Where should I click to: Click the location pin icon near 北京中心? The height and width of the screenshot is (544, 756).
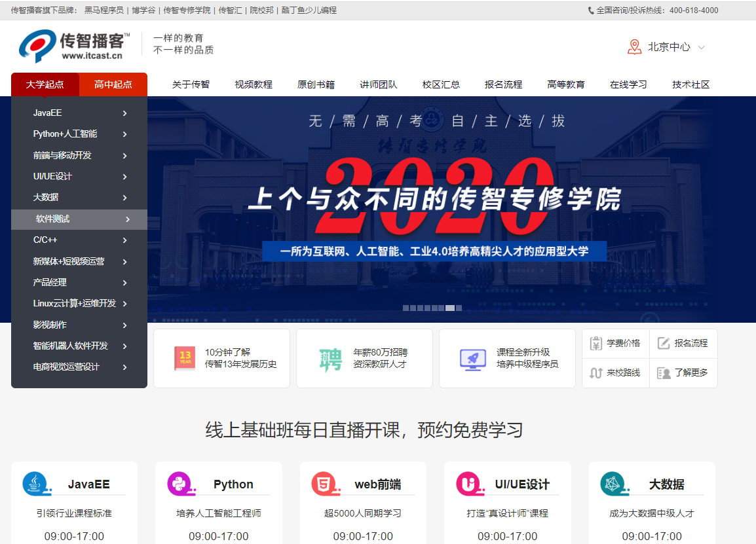(635, 46)
